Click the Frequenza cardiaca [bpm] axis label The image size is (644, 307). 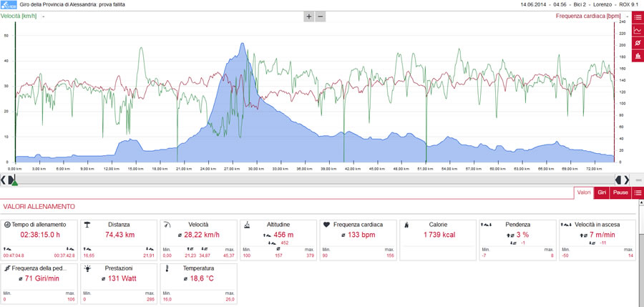588,16
